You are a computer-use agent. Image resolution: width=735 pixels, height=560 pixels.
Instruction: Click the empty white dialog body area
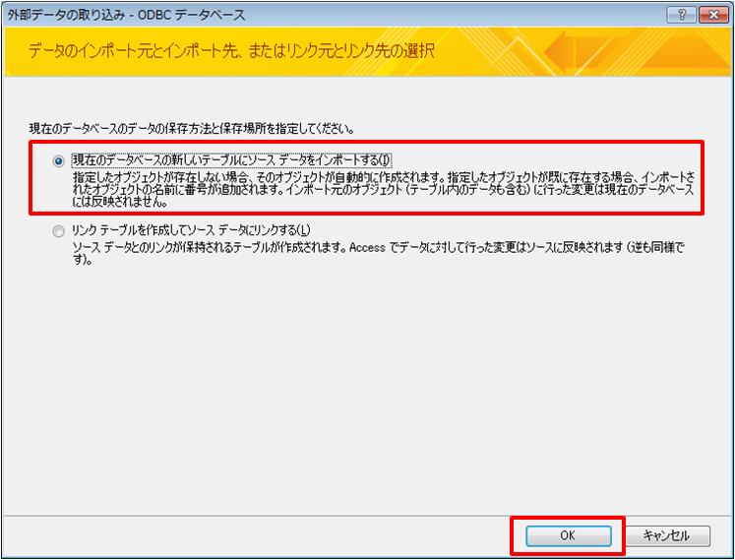click(x=364, y=394)
